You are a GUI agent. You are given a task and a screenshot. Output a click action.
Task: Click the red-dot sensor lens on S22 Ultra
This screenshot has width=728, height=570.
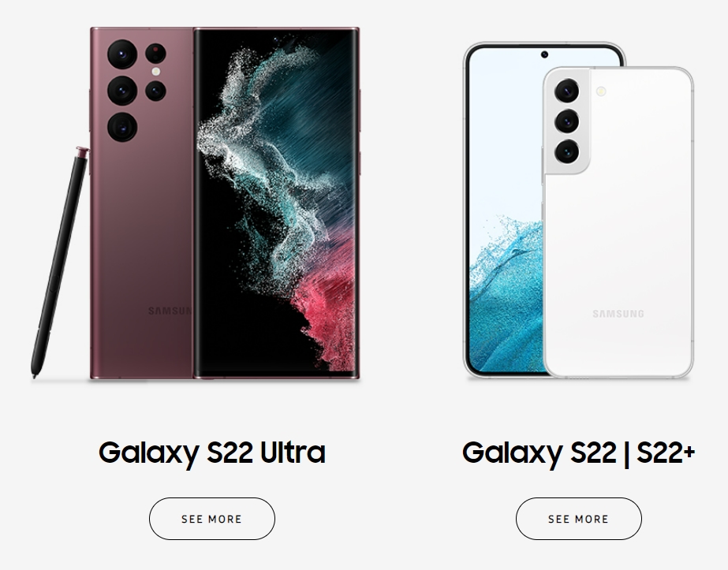pos(155,53)
